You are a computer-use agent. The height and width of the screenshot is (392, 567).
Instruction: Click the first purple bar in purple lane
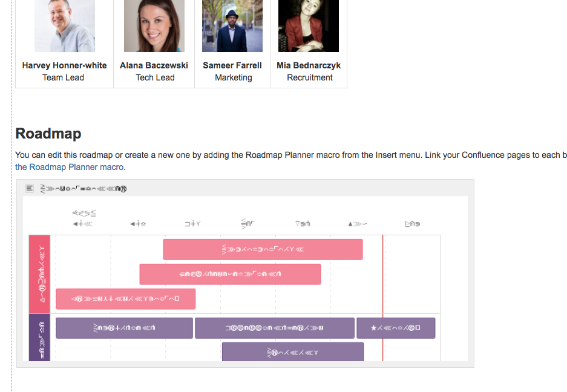[125, 328]
